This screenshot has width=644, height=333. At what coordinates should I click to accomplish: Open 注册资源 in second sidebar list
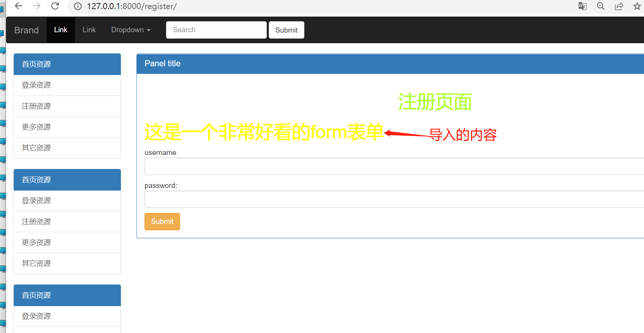tap(67, 222)
